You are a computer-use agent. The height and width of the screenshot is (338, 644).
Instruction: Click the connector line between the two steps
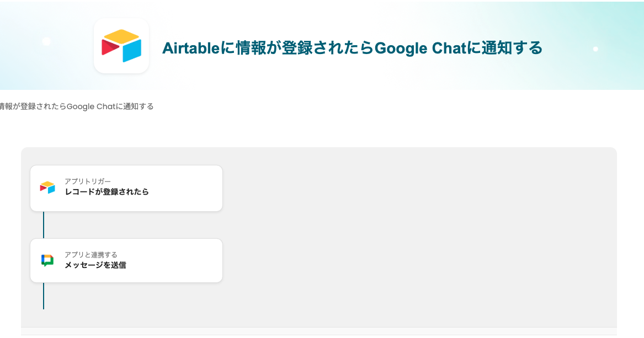(44, 224)
